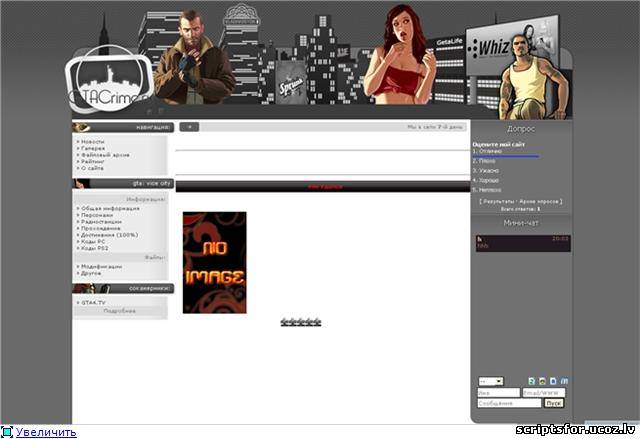Click the Sprunk sign in the banner
The width and height of the screenshot is (640, 439).
(x=291, y=84)
